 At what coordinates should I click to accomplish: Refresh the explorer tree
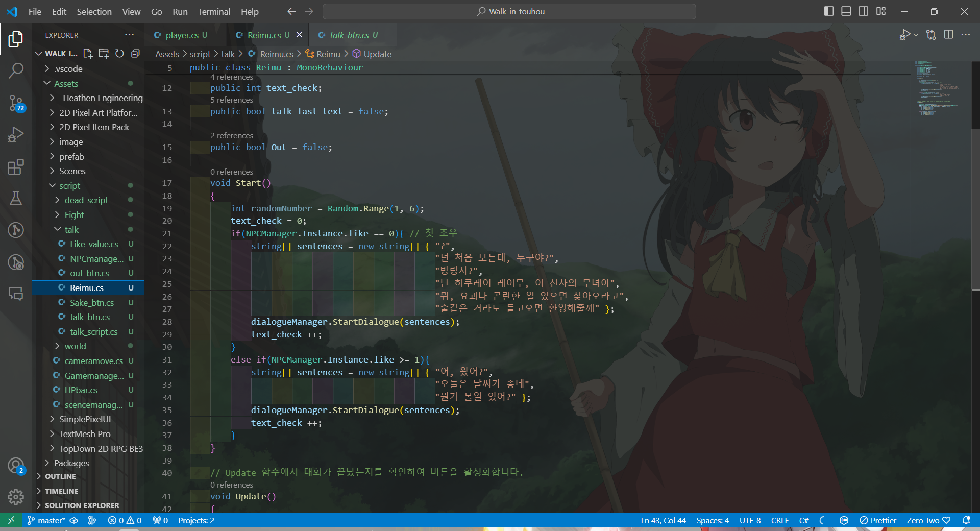tap(119, 54)
